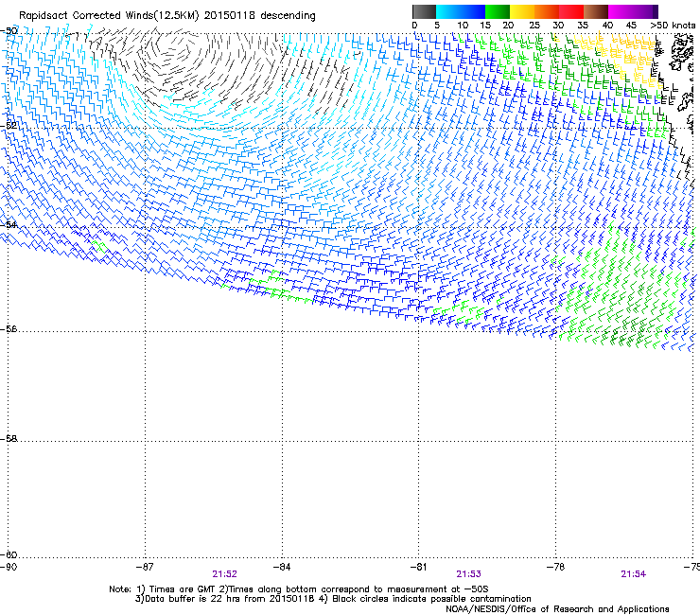This screenshot has width=700, height=615.
Task: Click the longitude label -90
Action: [8, 567]
